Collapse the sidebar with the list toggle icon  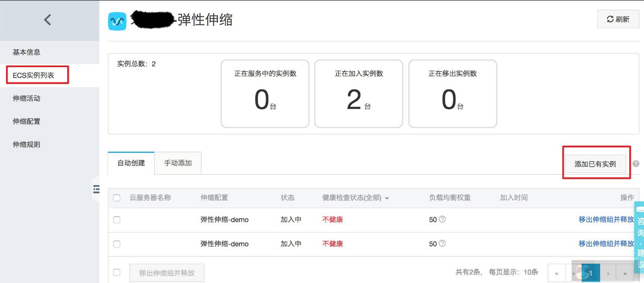pyautogui.click(x=96, y=189)
